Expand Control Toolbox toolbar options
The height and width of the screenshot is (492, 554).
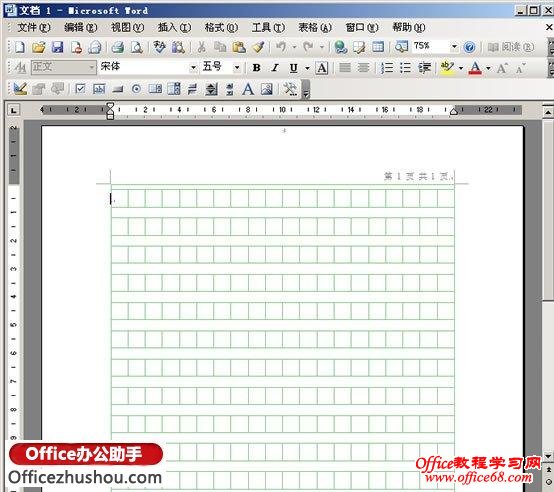tap(306, 89)
